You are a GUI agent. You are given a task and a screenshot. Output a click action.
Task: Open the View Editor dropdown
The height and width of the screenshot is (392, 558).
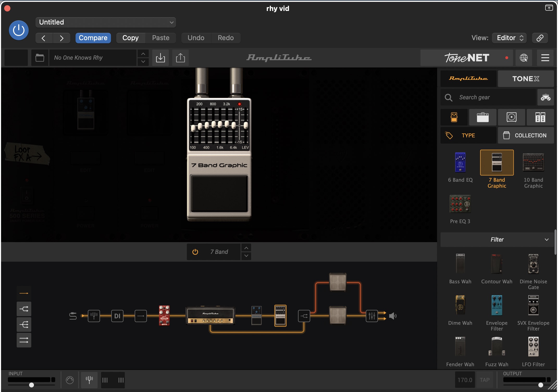pyautogui.click(x=510, y=38)
